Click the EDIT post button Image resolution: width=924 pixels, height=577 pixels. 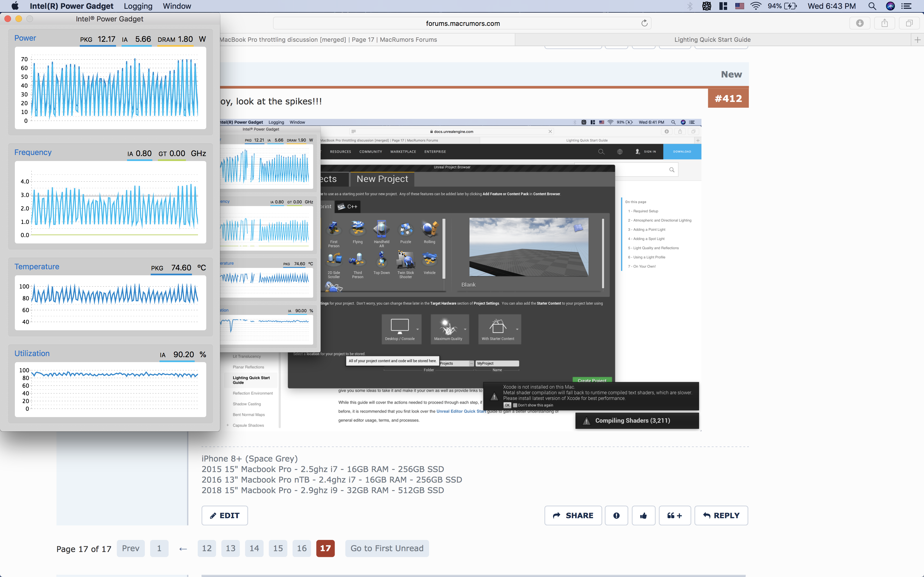[224, 515]
